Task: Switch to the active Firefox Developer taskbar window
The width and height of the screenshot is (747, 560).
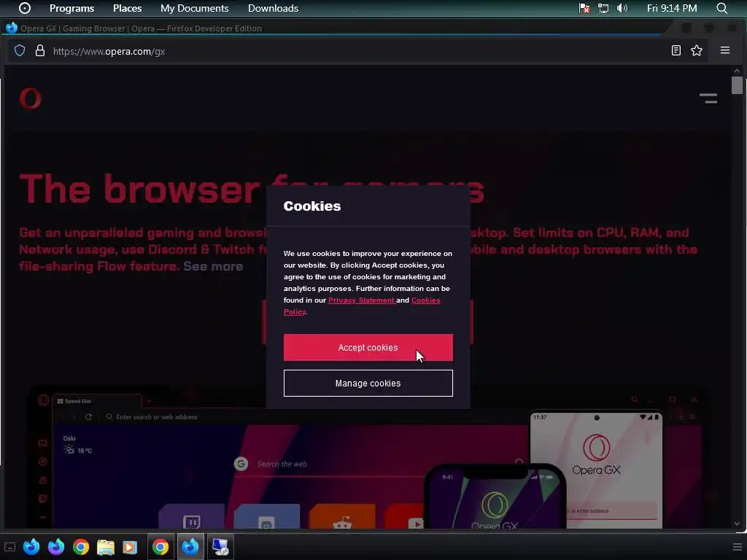Action: coord(190,547)
